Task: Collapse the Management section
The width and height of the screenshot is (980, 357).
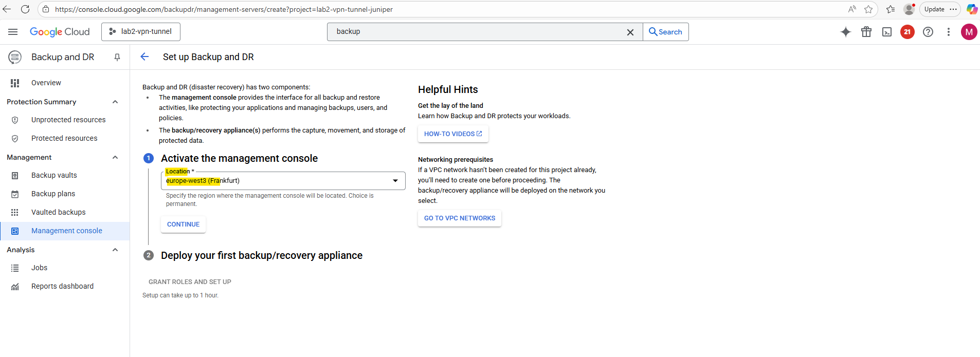Action: [x=115, y=157]
